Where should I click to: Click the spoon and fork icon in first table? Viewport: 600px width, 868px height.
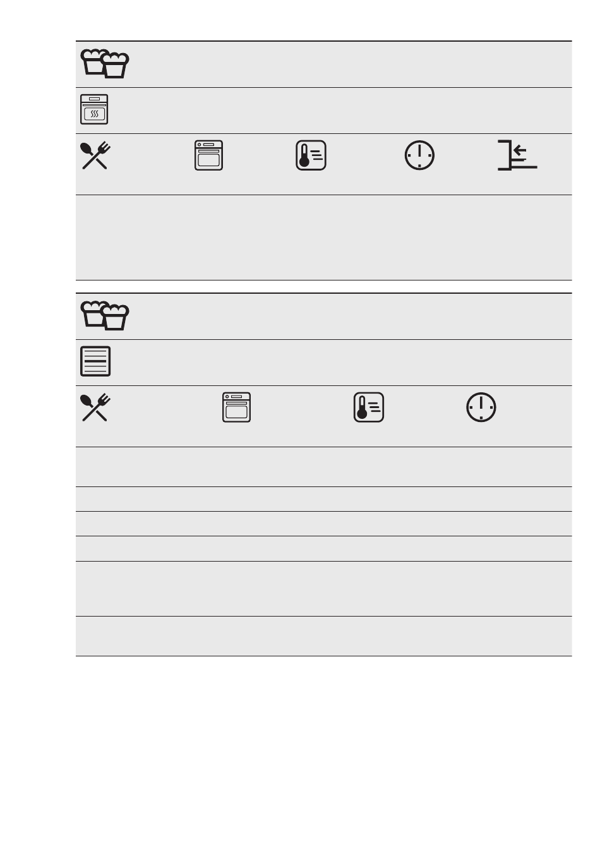tap(95, 155)
